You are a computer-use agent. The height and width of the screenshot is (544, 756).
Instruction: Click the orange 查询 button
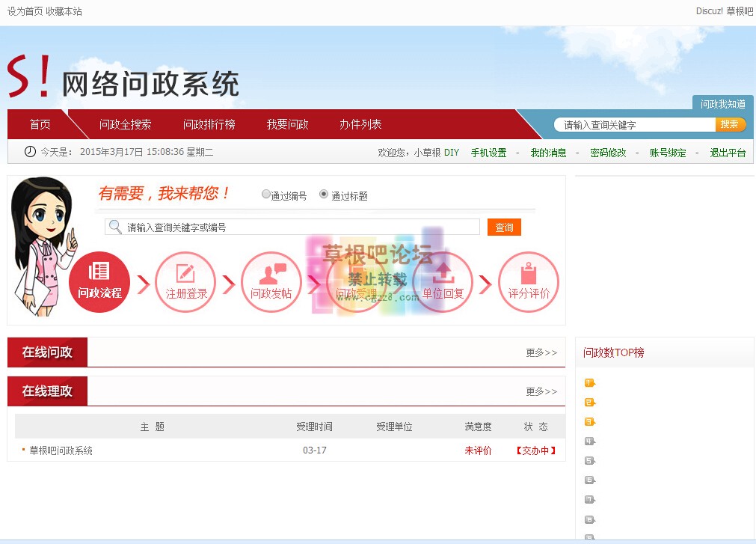point(503,226)
